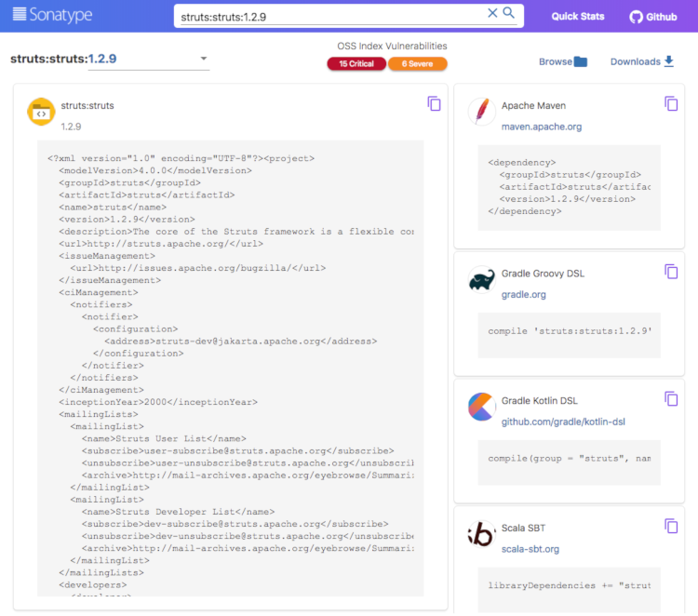The width and height of the screenshot is (698, 616).
Task: Copy the struts:struts POM to clipboard
Action: 434,103
